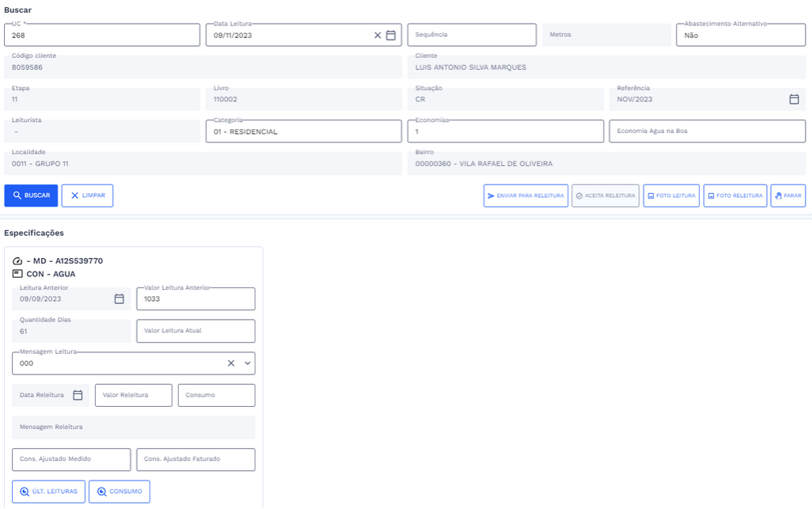The image size is (812, 509).
Task: Open the Data Leitura calendar picker
Action: pyautogui.click(x=391, y=36)
